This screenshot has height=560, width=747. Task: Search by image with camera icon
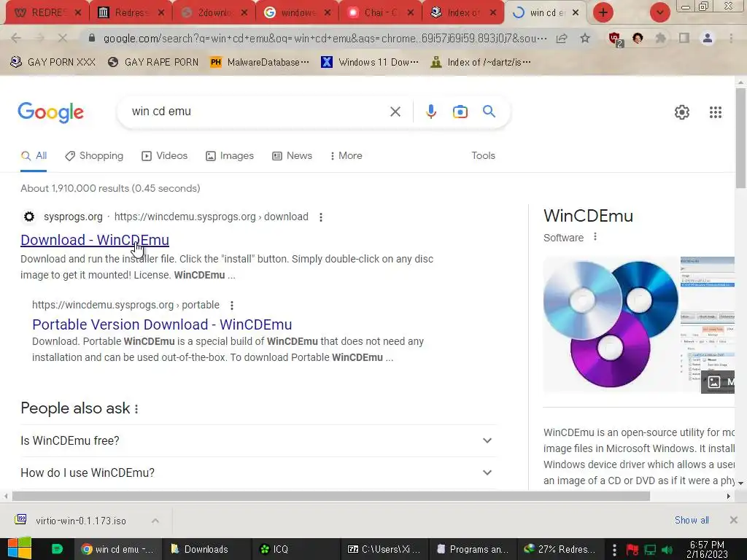click(460, 112)
